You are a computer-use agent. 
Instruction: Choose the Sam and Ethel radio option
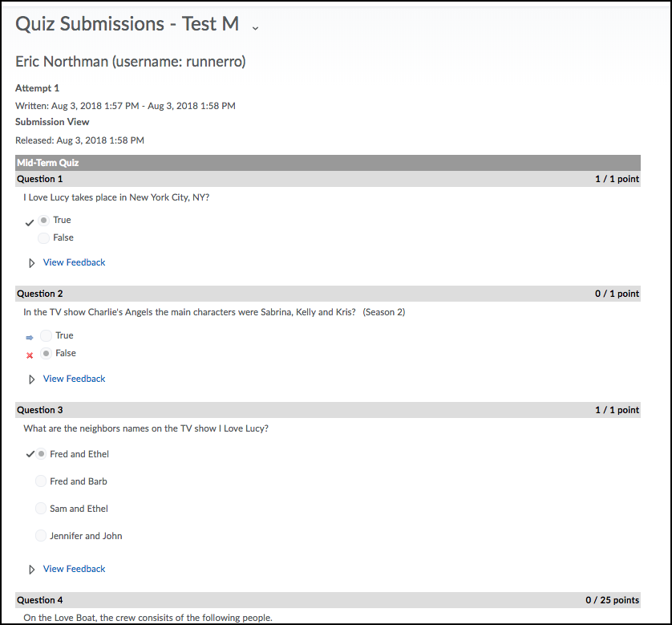pos(41,509)
